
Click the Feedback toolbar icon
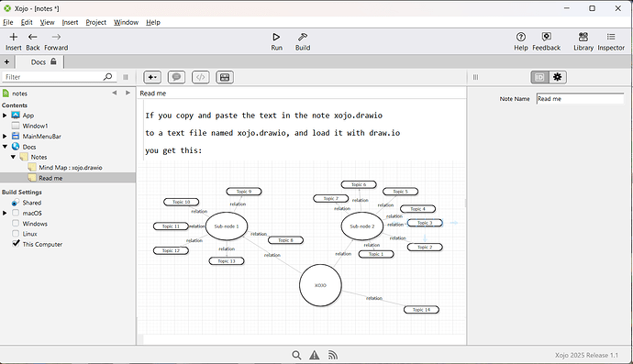pos(547,37)
